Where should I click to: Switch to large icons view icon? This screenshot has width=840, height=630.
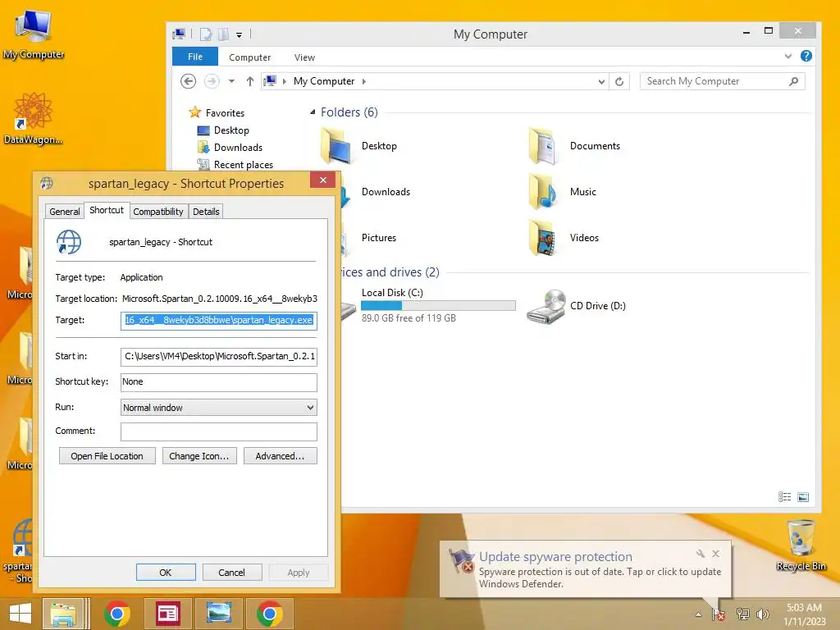(x=803, y=497)
